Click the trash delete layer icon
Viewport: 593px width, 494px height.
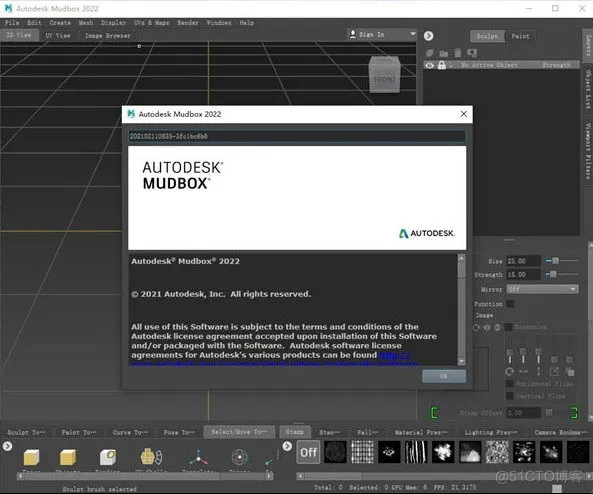tap(458, 53)
